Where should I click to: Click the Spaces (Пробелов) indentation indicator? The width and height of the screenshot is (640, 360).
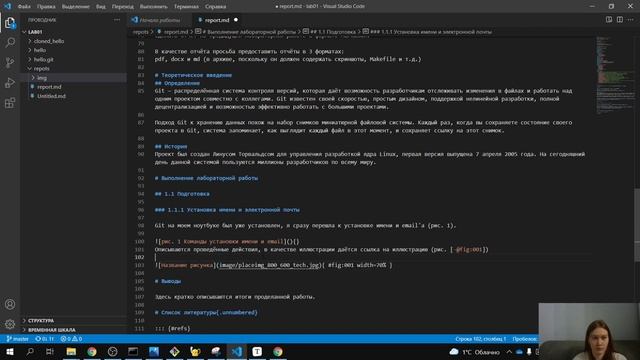click(x=524, y=339)
